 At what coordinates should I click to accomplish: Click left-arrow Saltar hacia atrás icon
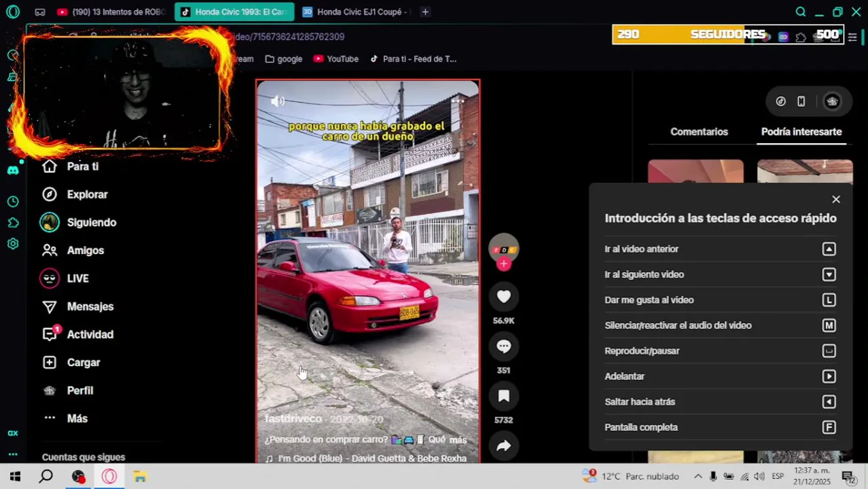click(x=829, y=402)
